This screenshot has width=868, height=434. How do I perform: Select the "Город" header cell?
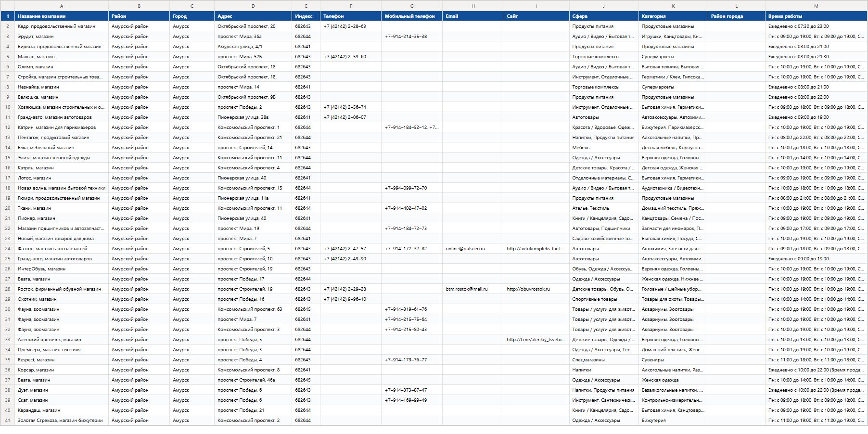tap(192, 16)
